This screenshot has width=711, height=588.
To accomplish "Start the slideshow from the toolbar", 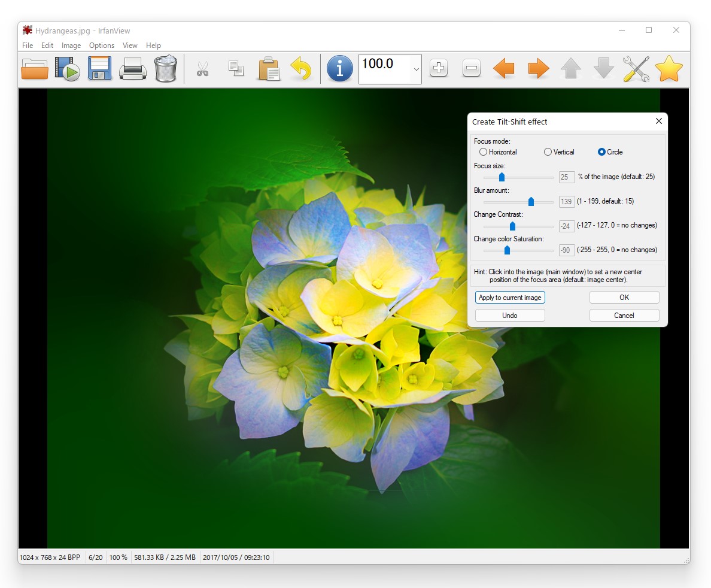I will click(67, 69).
